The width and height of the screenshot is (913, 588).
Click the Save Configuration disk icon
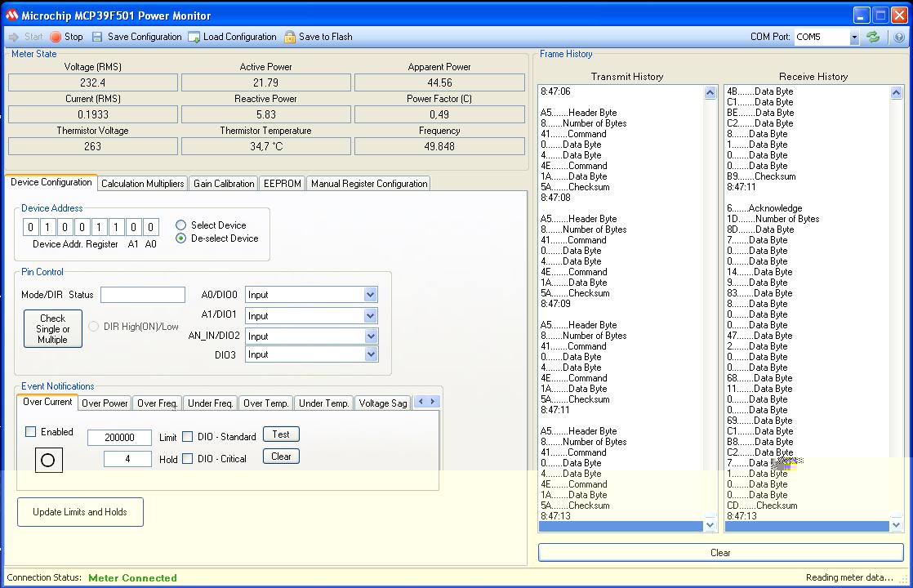click(x=97, y=37)
